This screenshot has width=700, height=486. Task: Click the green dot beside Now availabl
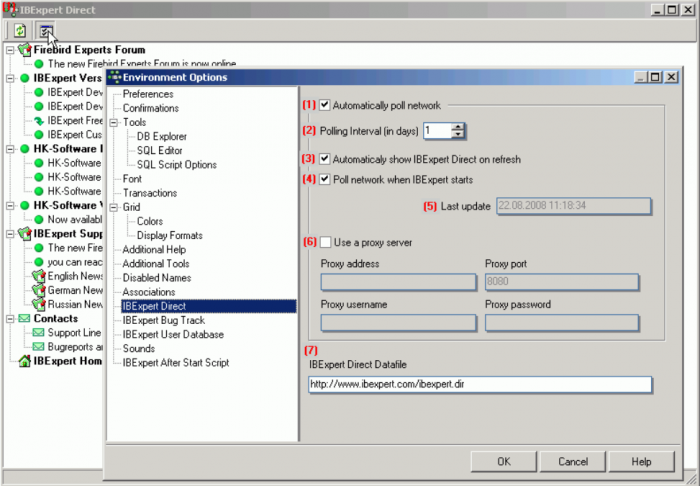click(39, 220)
